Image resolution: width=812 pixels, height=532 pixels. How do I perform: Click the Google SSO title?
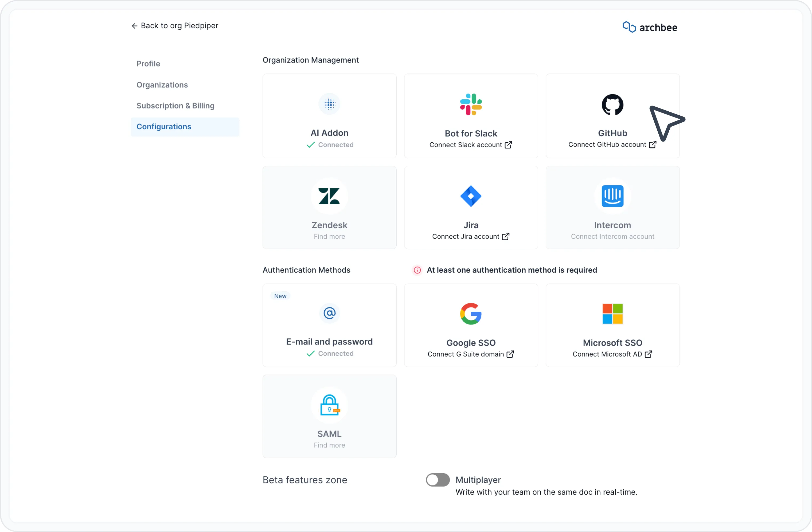[x=471, y=343]
